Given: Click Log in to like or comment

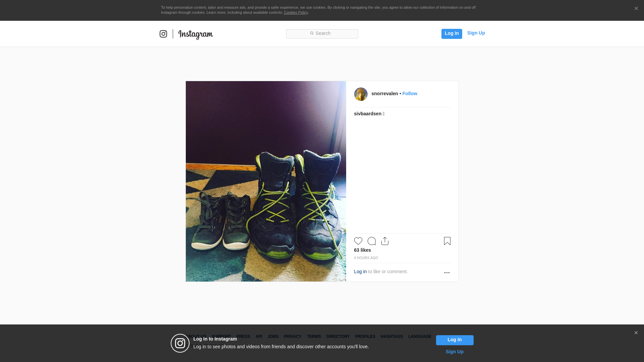Looking at the screenshot, I should point(360,271).
